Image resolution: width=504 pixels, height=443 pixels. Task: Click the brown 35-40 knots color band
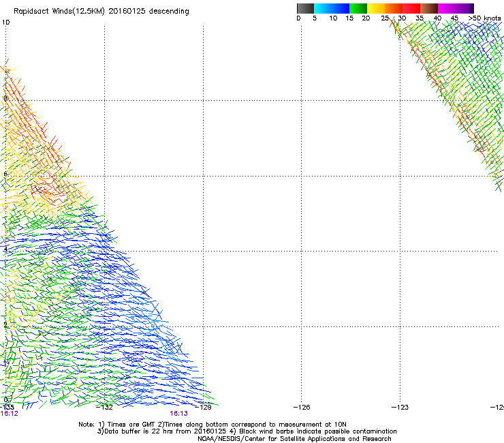pos(429,8)
